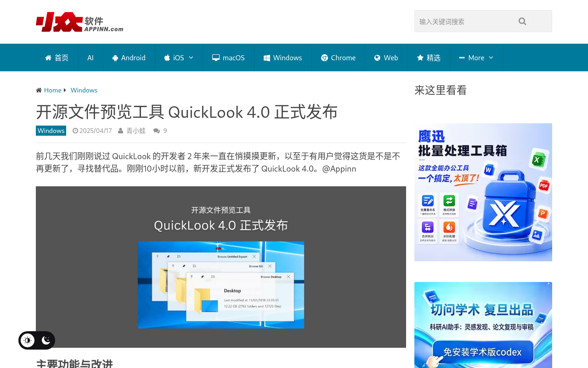Click the author name 青小蛙
Screen dimensions: 588x368
[x=136, y=131]
